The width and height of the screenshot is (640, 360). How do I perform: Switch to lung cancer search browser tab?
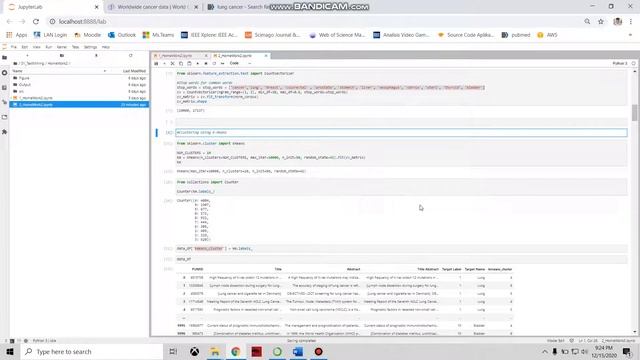(x=242, y=7)
